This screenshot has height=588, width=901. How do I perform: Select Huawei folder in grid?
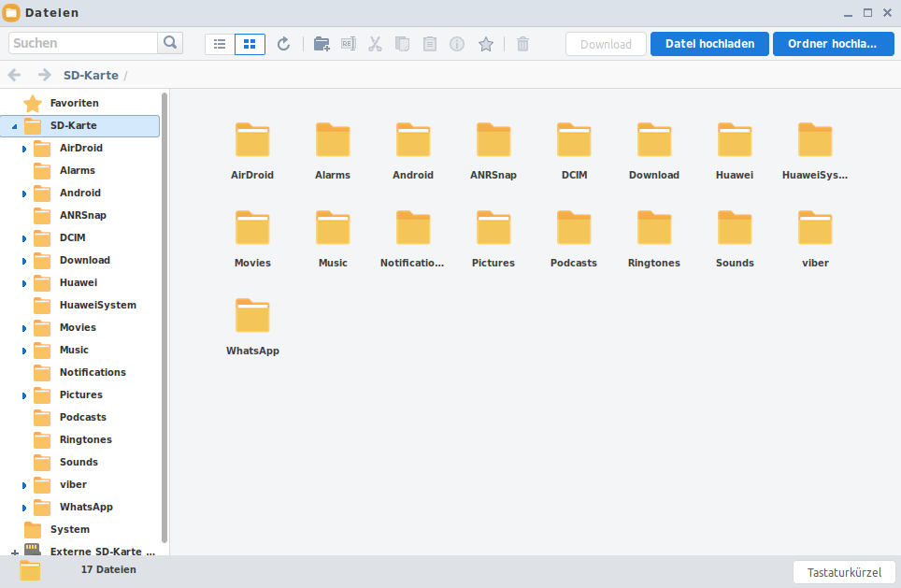[x=735, y=151]
